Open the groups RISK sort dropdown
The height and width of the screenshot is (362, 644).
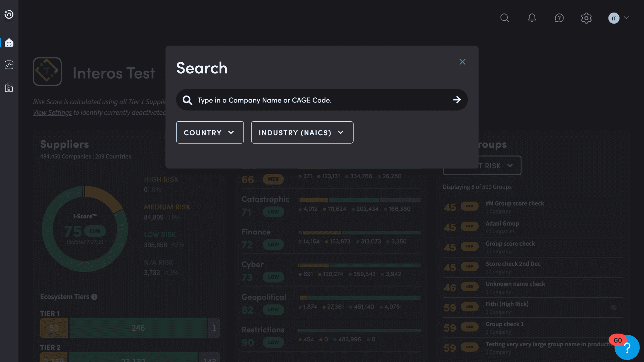pyautogui.click(x=482, y=165)
